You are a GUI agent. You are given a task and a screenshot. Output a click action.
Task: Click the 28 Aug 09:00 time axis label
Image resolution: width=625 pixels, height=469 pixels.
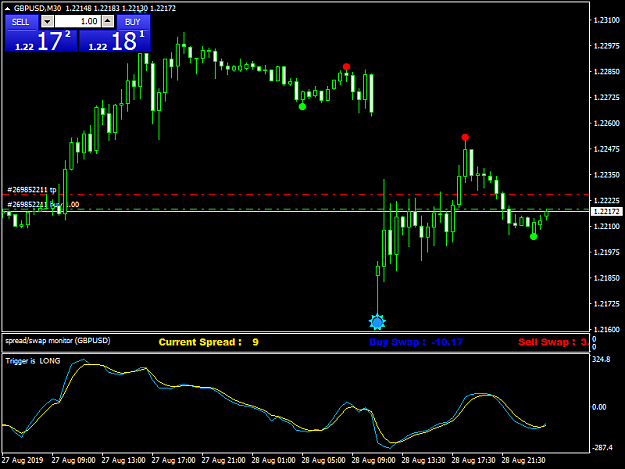click(x=373, y=460)
